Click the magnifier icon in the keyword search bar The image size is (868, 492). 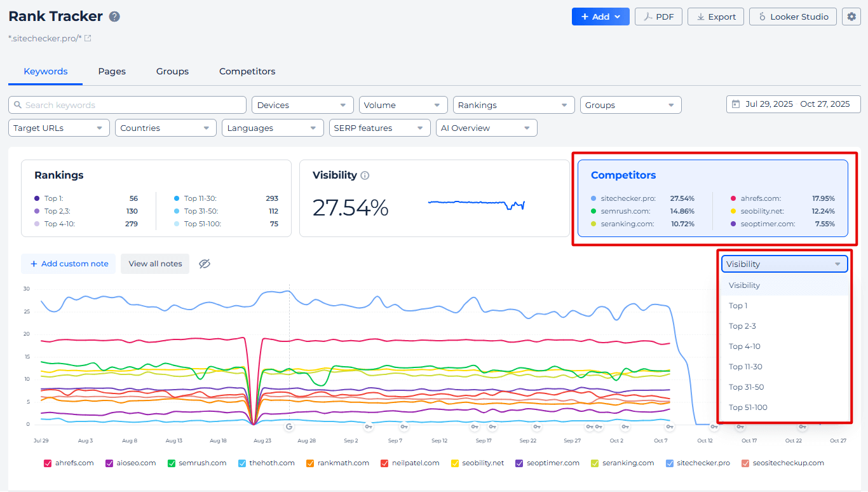coord(19,104)
